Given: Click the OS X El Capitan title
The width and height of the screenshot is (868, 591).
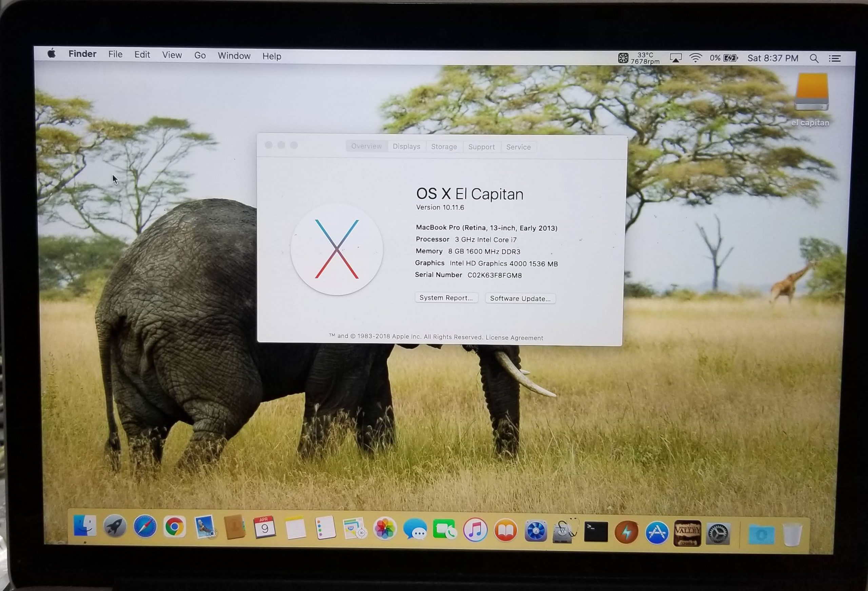Looking at the screenshot, I should pos(470,194).
